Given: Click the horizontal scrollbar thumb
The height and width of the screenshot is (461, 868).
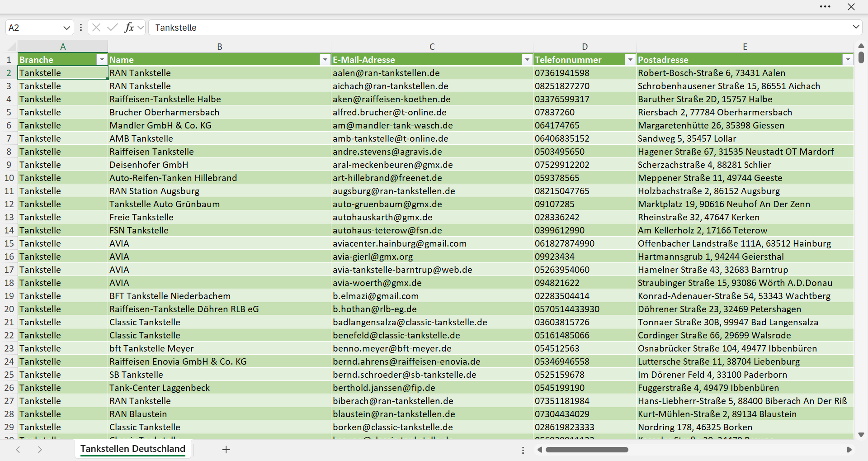Looking at the screenshot, I should tap(587, 450).
